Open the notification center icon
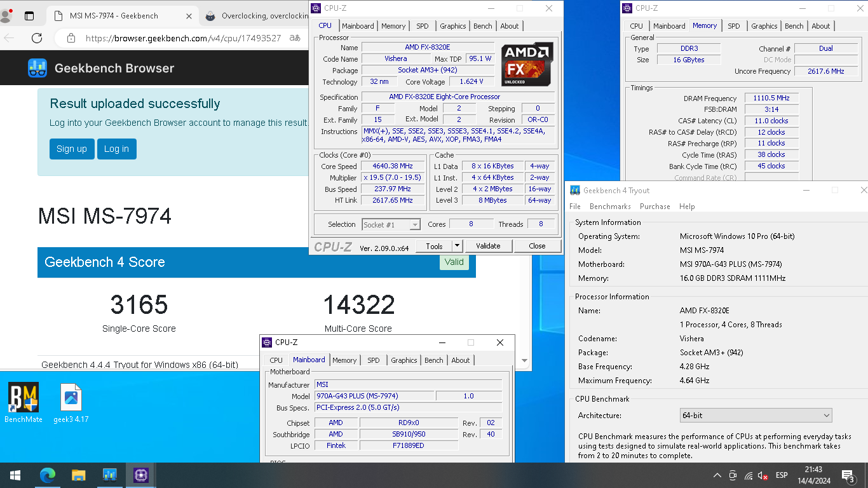 click(848, 475)
